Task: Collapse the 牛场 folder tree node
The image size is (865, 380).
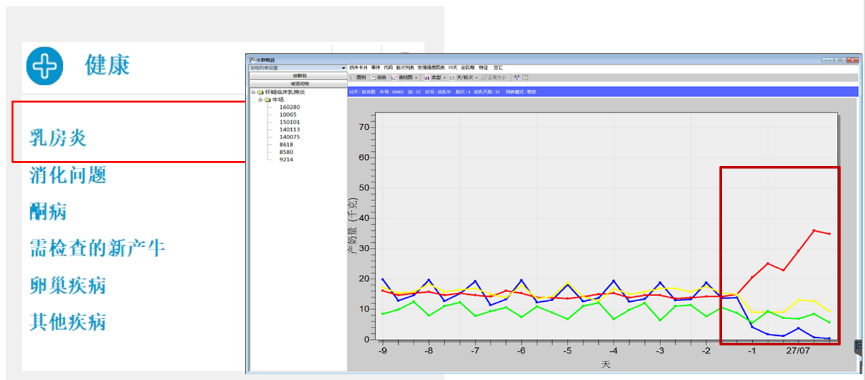Action: coord(260,100)
